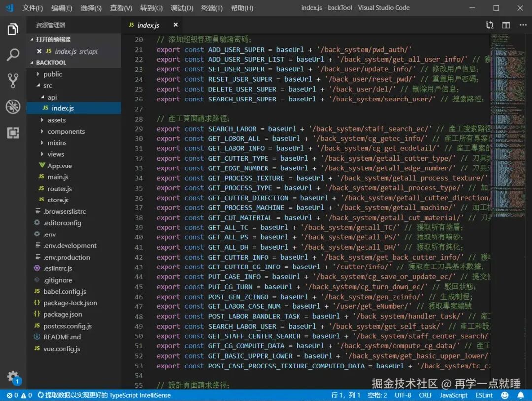Open vue.config.js in the file tree

[x=73, y=349]
